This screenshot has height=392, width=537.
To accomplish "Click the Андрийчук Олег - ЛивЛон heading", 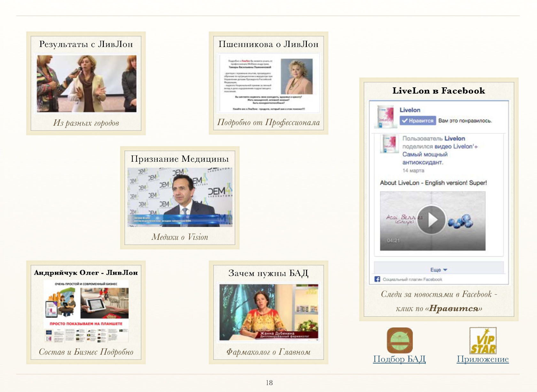I will (86, 273).
